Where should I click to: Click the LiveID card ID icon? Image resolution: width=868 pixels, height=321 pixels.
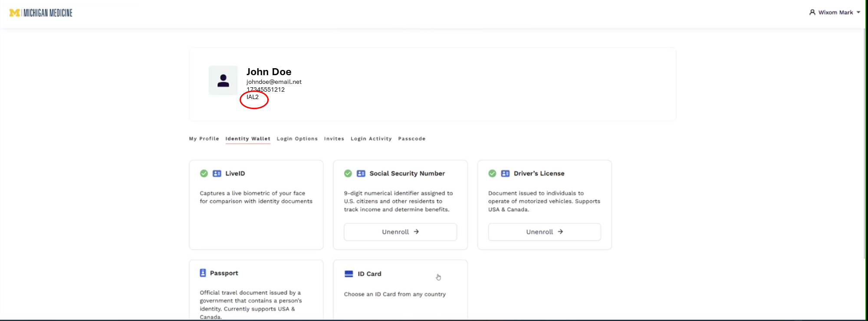click(217, 173)
